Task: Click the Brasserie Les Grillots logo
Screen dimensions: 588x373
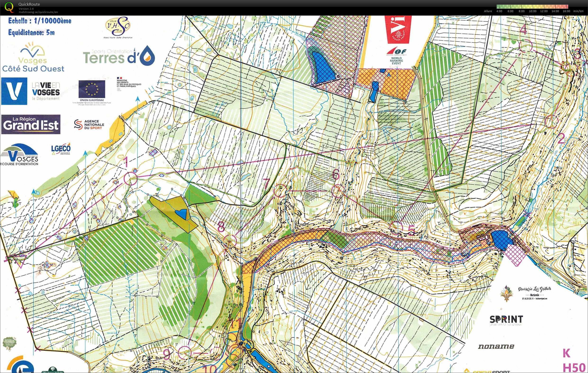Action: [525, 293]
